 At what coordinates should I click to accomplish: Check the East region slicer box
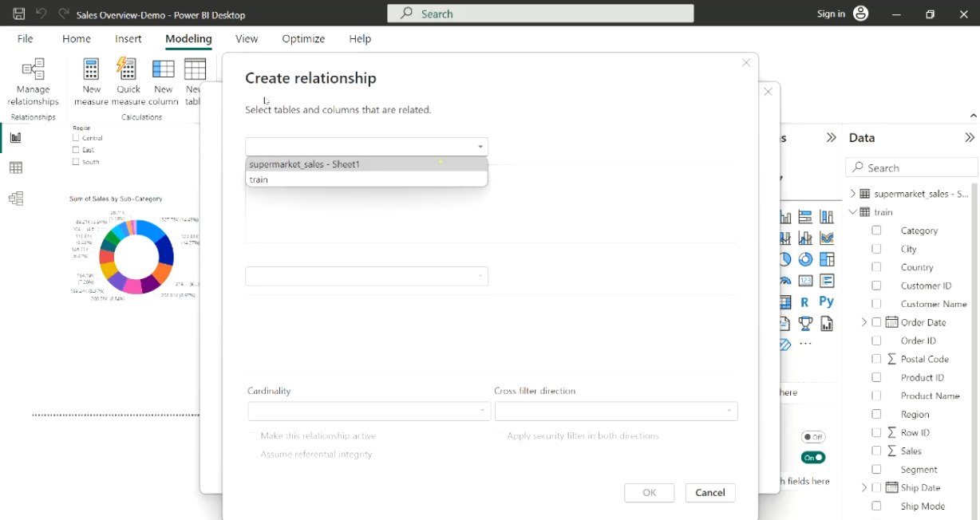(76, 150)
